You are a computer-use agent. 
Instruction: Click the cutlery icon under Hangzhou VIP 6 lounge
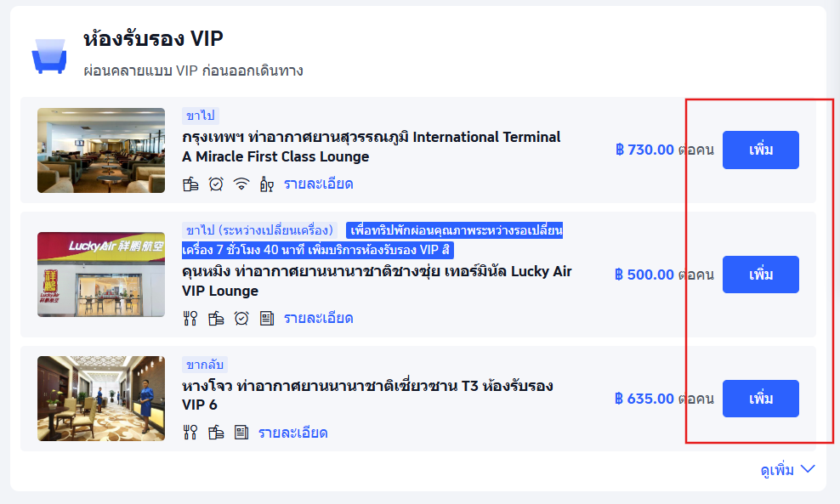pos(189,433)
